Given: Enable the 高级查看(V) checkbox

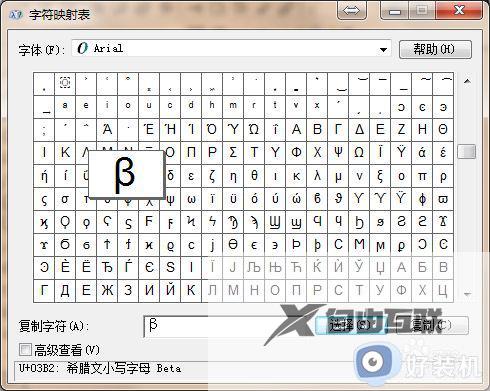Looking at the screenshot, I should (x=25, y=350).
